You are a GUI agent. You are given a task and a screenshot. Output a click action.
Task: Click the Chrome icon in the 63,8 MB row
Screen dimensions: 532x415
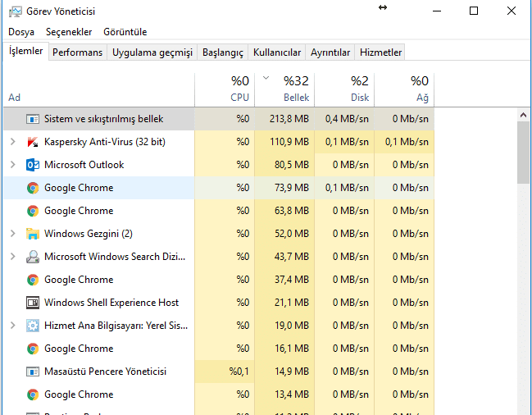33,211
